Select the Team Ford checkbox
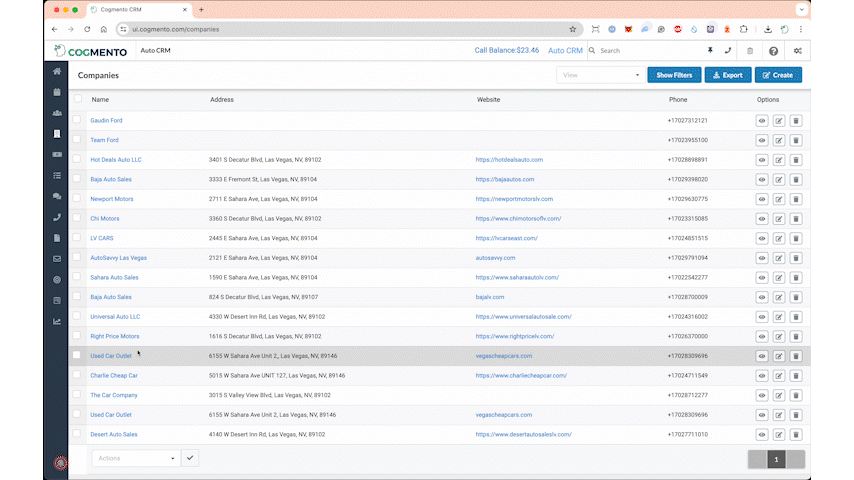This screenshot has width=854, height=480. (x=77, y=139)
